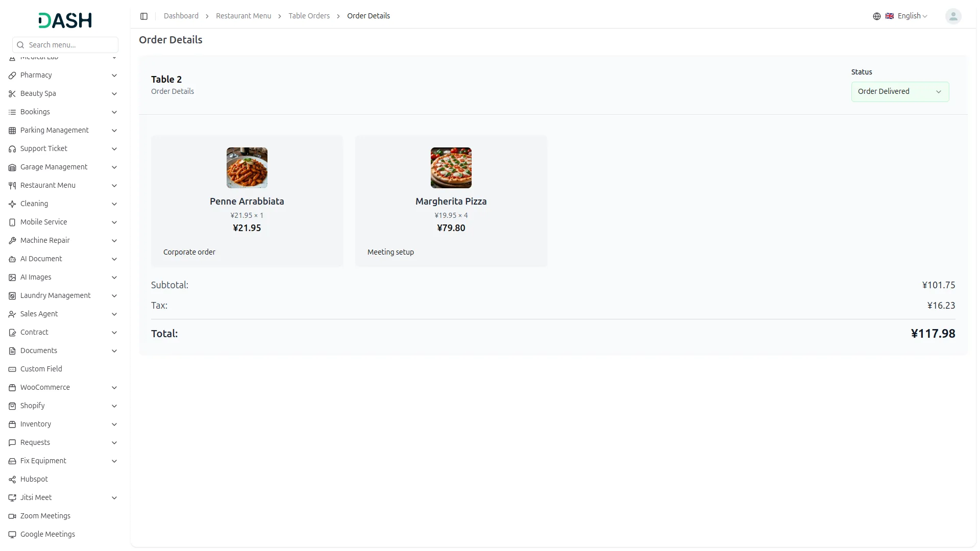Click the globe language icon

coord(876,16)
